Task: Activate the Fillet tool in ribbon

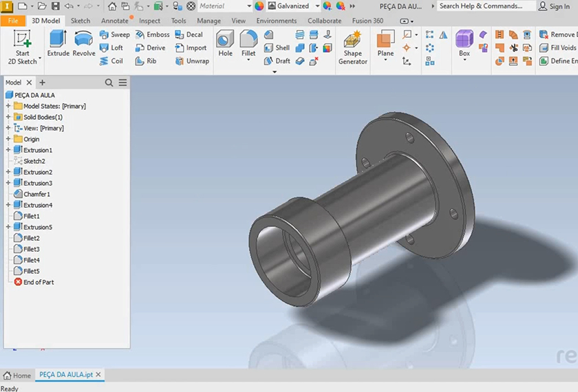Action: coord(248,43)
